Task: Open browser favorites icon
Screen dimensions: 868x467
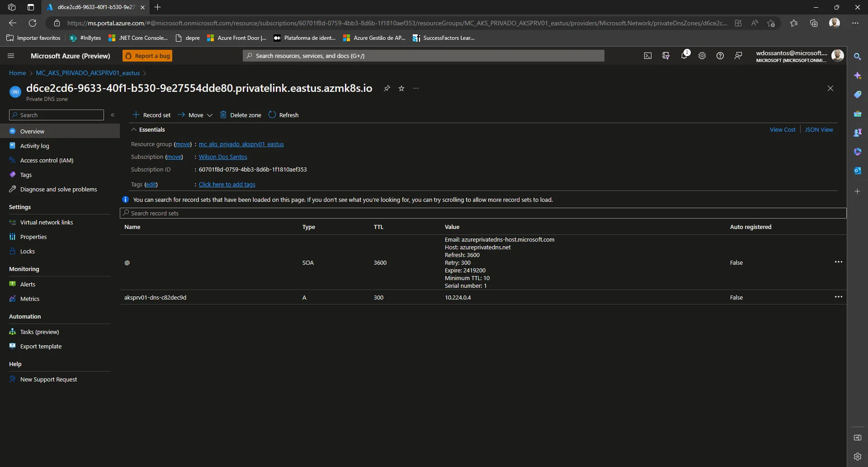Action: 794,23
